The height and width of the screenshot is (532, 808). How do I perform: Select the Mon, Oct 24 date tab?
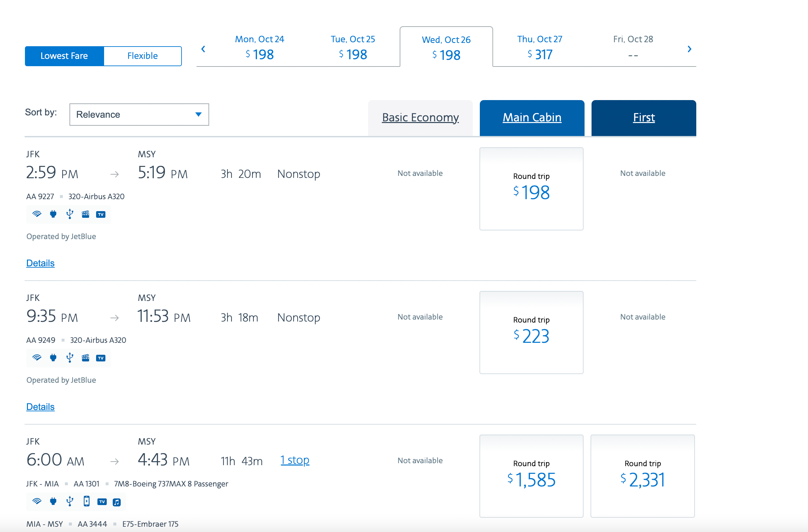click(x=259, y=47)
